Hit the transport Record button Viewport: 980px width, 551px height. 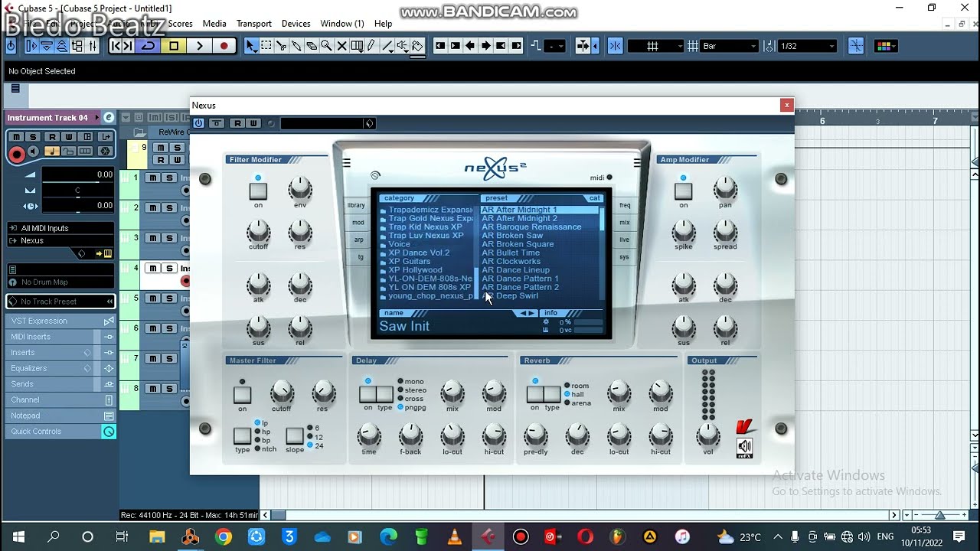(224, 46)
